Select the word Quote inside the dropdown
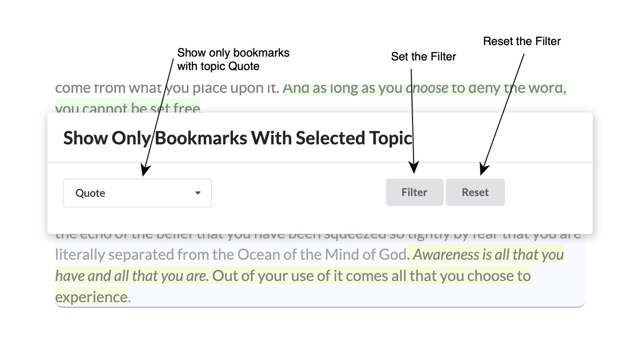This screenshot has width=644, height=352. coord(91,193)
